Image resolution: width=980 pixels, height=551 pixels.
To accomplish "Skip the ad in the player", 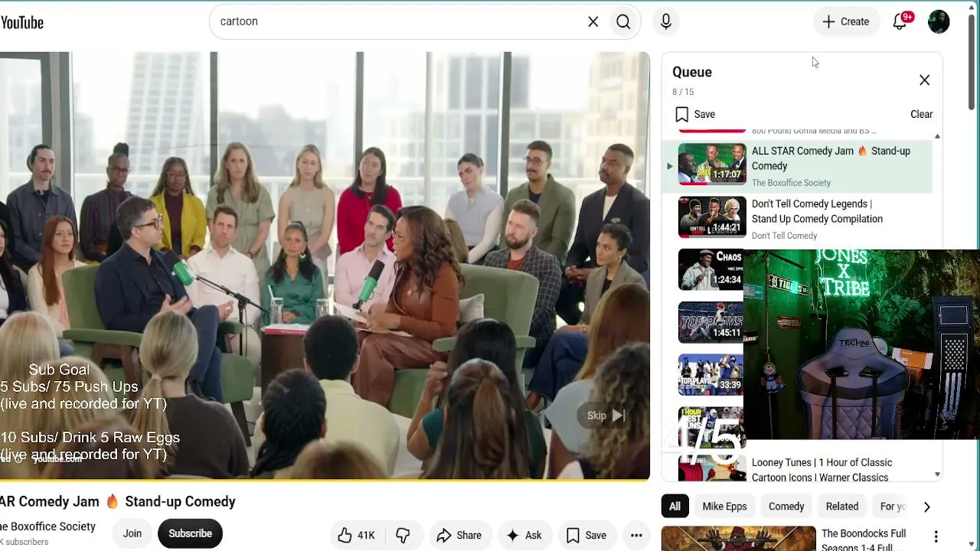I will 606,416.
